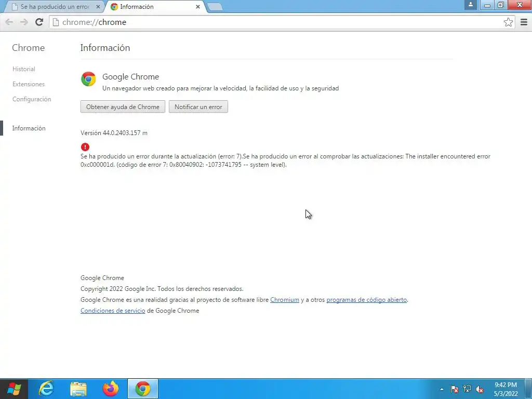Close the Información tab
532x399 pixels.
(x=198, y=7)
